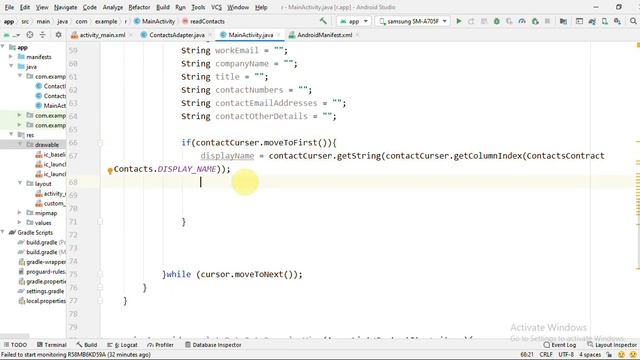Click the Resource Manager layout icon

click(x=579, y=21)
